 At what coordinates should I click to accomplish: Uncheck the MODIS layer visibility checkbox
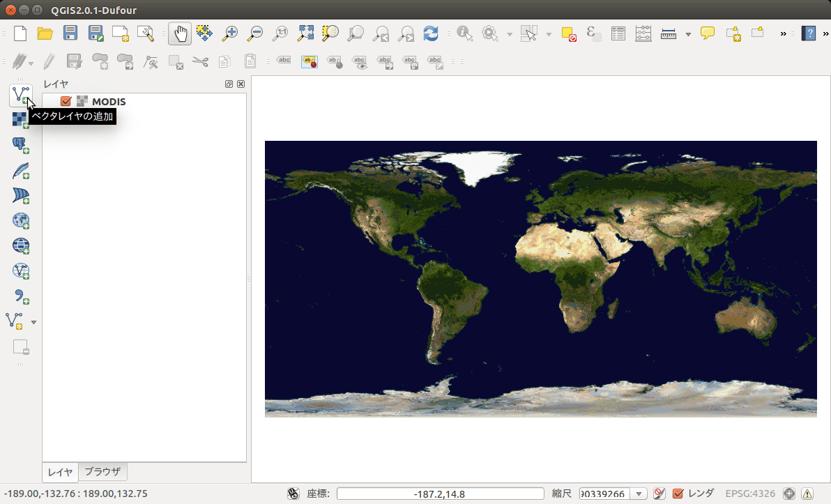click(x=66, y=101)
